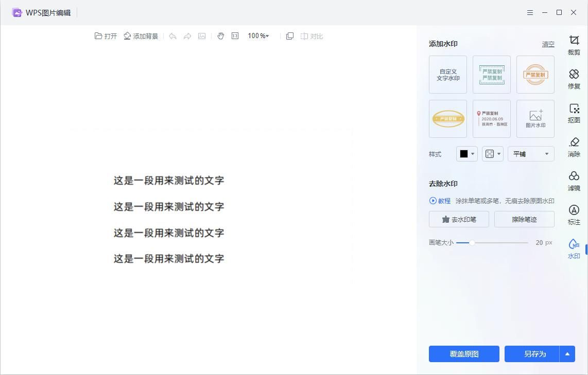
Task: Click the 擦除笔迹 erase strokes button
Action: [x=524, y=219]
